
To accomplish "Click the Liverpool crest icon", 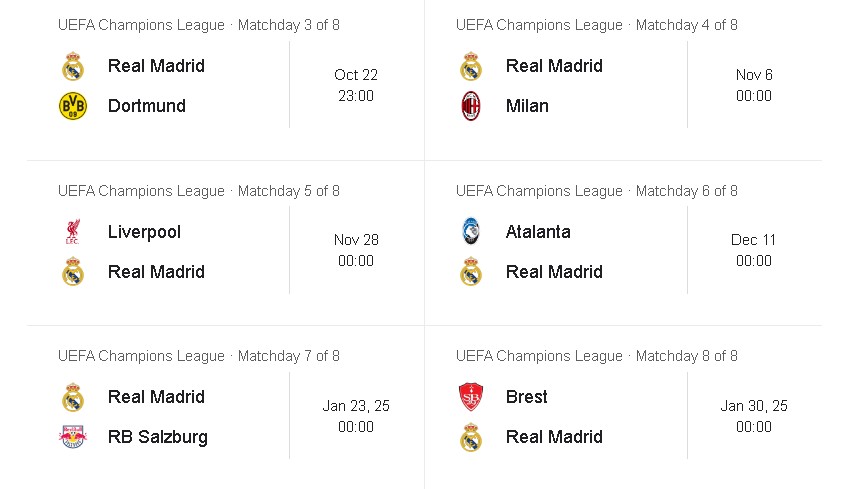I will (73, 232).
